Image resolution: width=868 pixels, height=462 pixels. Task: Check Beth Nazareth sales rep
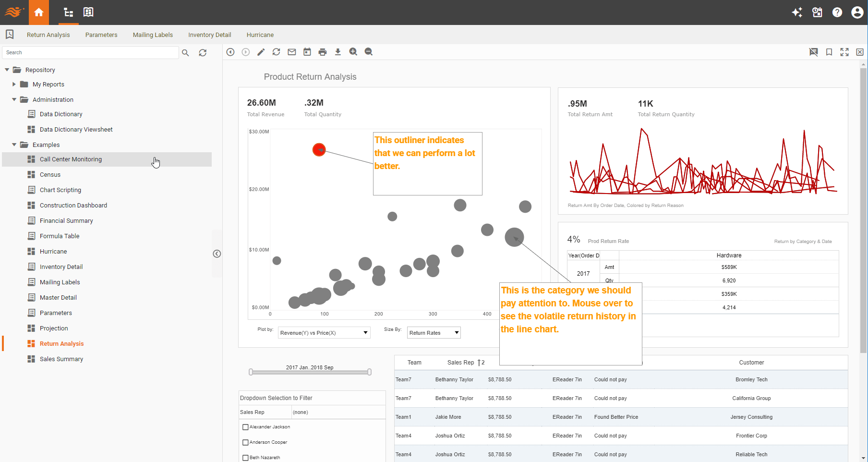[245, 458]
